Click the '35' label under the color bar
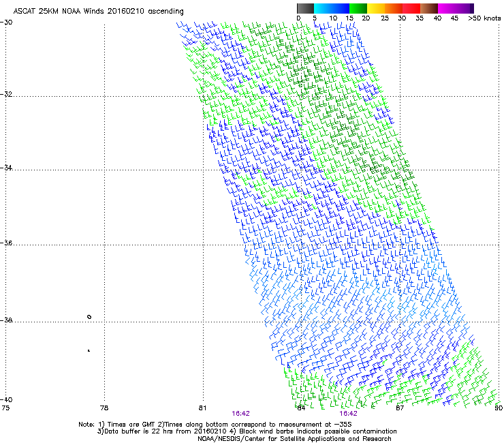Image resolution: width=504 pixels, height=443 pixels. tap(420, 18)
